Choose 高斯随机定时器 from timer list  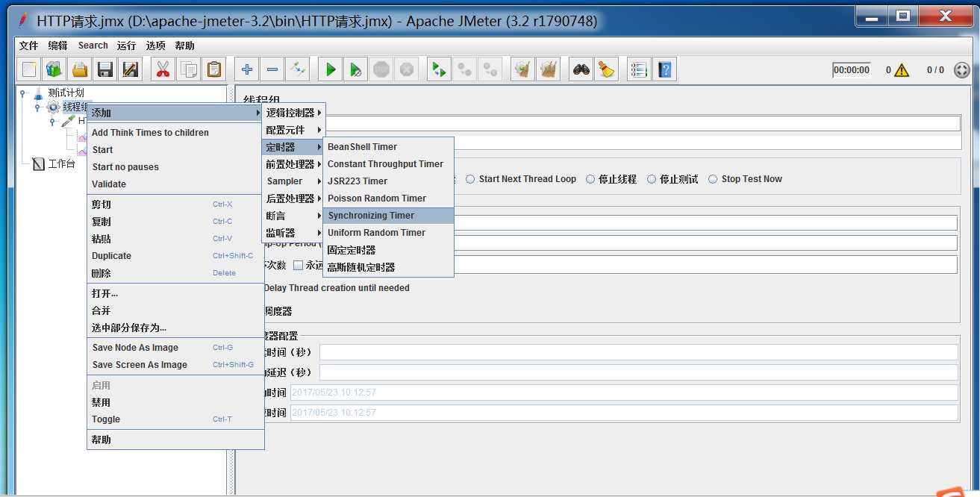388,267
